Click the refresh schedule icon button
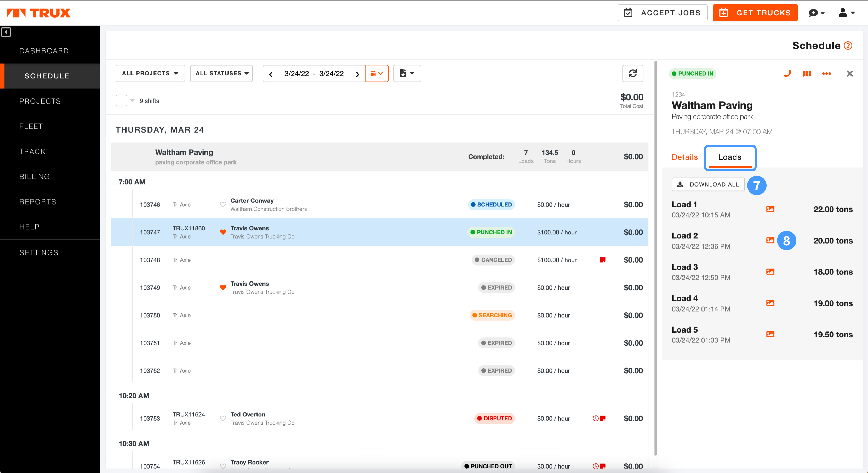This screenshot has height=473, width=868. [x=632, y=74]
